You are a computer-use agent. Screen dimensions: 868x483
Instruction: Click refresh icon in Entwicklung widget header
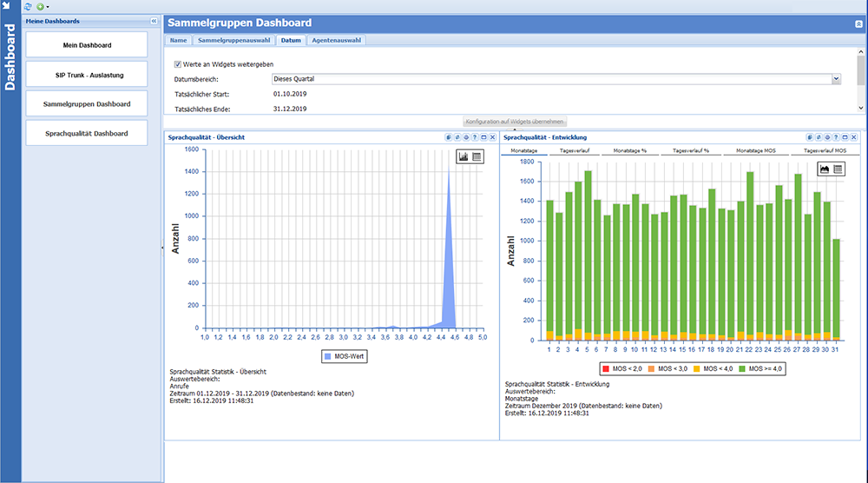tap(819, 137)
